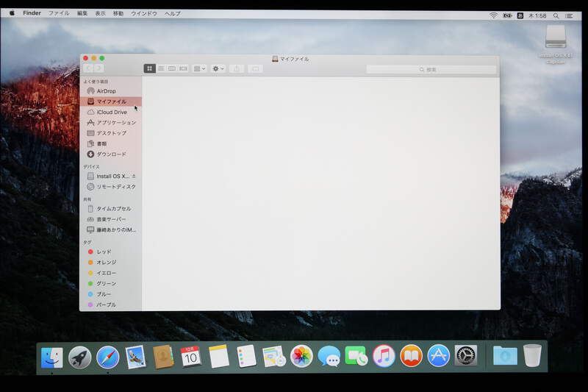
Task: Open Launchpad from the Dock
Action: (x=80, y=357)
